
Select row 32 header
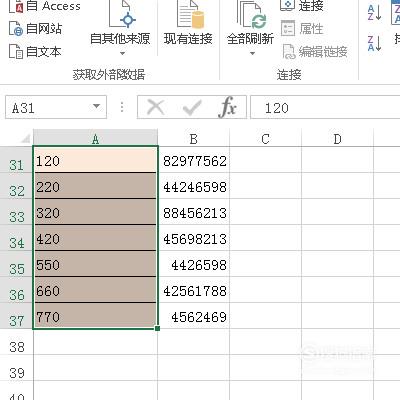[16, 186]
